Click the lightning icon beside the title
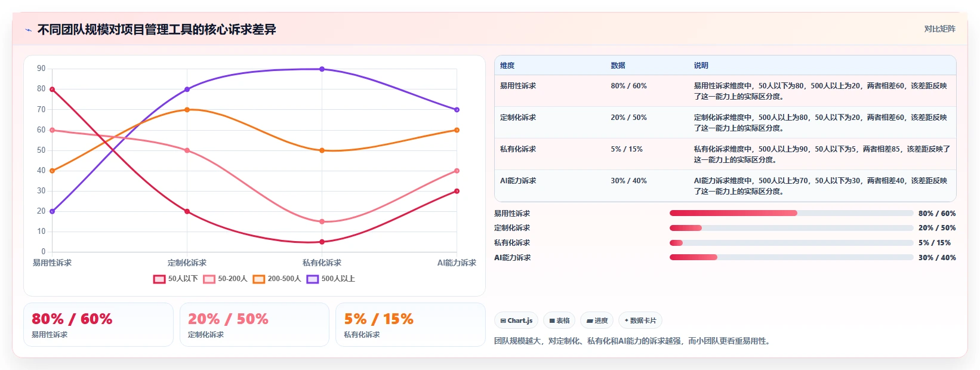Screen dimensions: 980x370 click(28, 30)
